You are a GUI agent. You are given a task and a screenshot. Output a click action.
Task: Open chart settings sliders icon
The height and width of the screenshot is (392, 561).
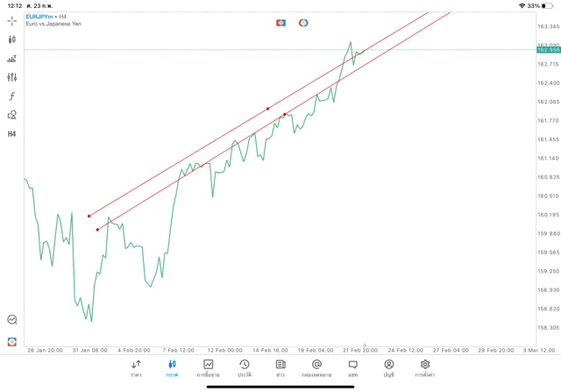pos(12,77)
